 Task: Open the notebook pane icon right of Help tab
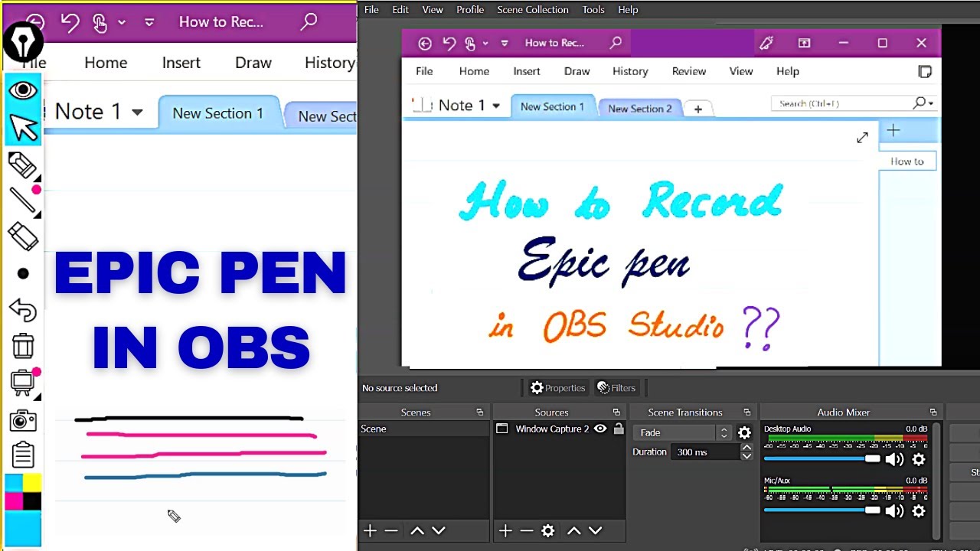925,71
